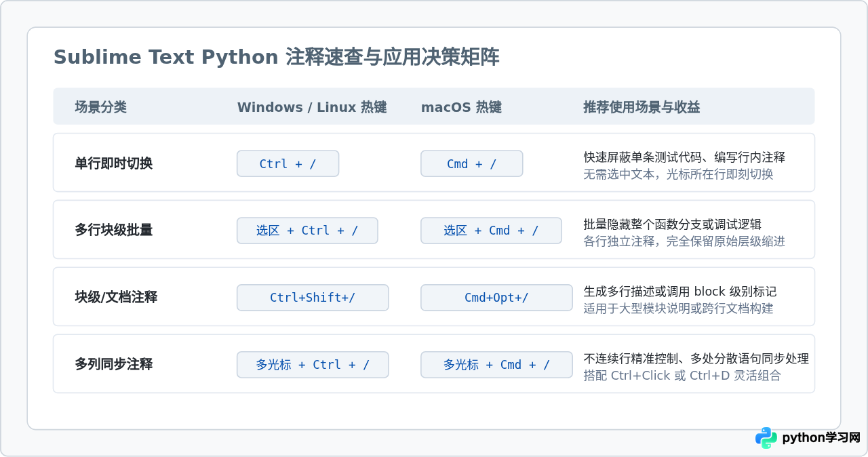Click the Python logo icon
The height and width of the screenshot is (457, 868).
pyautogui.click(x=766, y=438)
